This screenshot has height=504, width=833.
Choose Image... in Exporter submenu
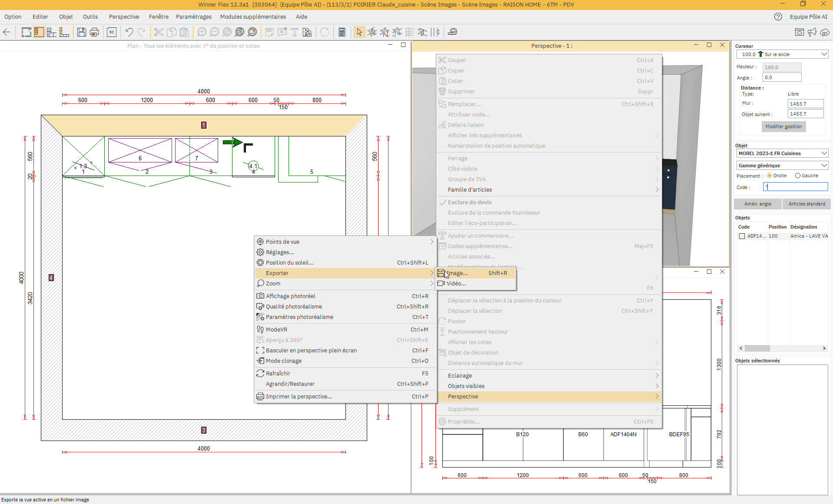point(457,273)
